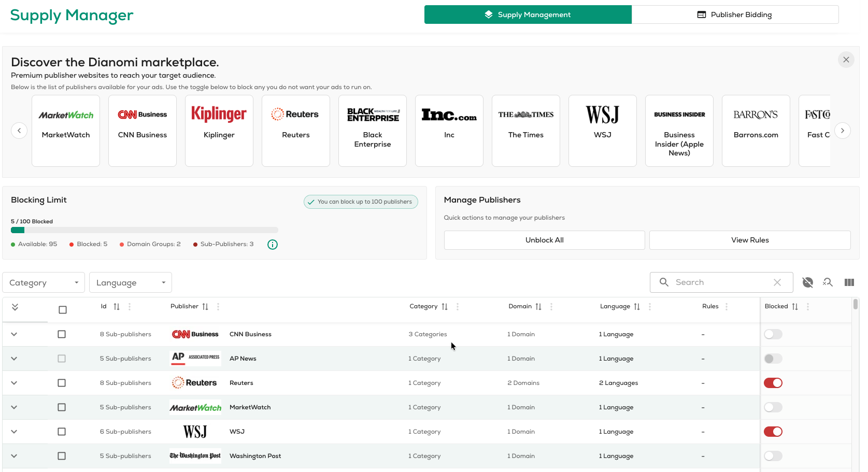Sort by Category column arrows
Image resolution: width=868 pixels, height=472 pixels.
tap(445, 307)
